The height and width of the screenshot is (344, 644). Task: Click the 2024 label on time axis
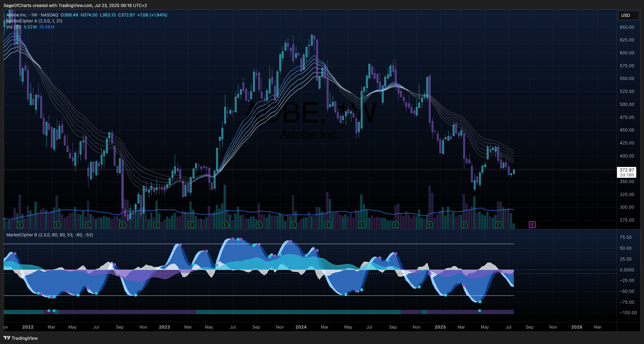coord(301,327)
